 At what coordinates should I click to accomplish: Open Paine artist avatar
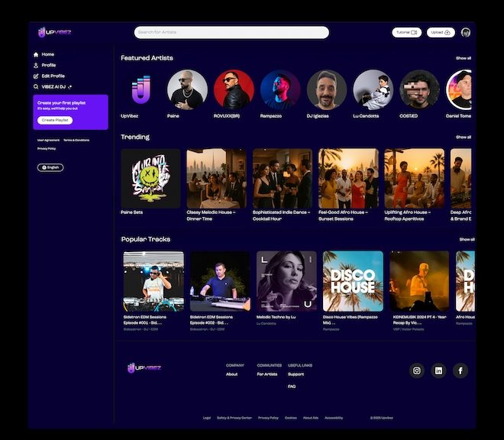(x=187, y=89)
